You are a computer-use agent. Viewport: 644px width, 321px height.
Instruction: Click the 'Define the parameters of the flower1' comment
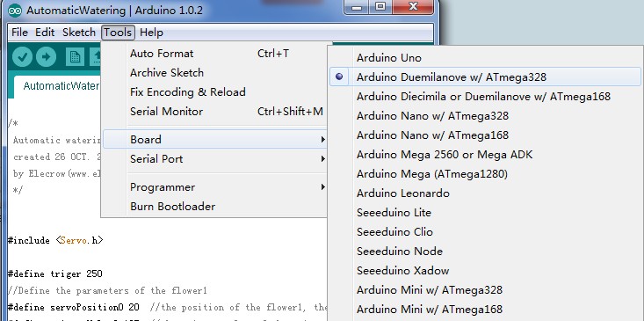click(x=107, y=291)
